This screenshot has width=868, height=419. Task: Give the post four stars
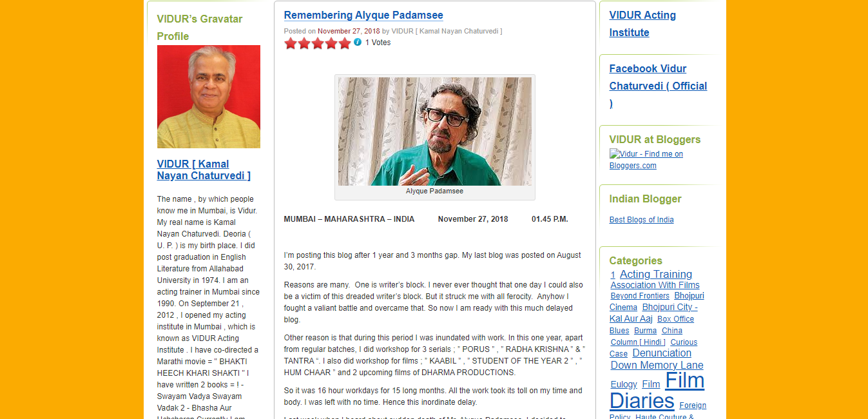pos(331,43)
